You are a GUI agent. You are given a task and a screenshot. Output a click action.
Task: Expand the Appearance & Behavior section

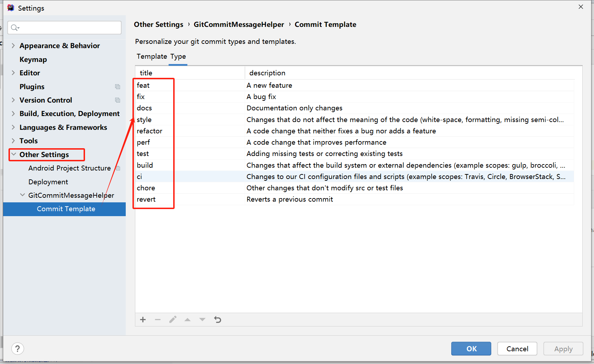click(13, 45)
